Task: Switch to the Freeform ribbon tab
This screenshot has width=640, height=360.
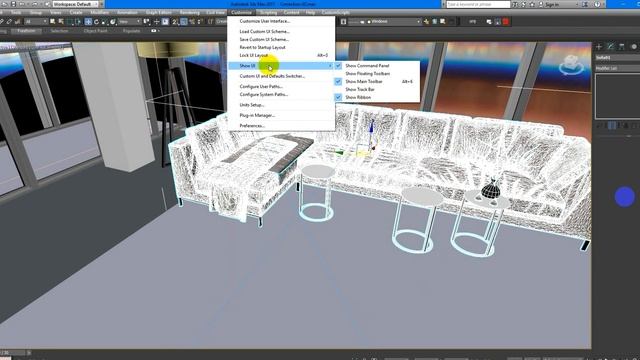Action: coord(26,31)
